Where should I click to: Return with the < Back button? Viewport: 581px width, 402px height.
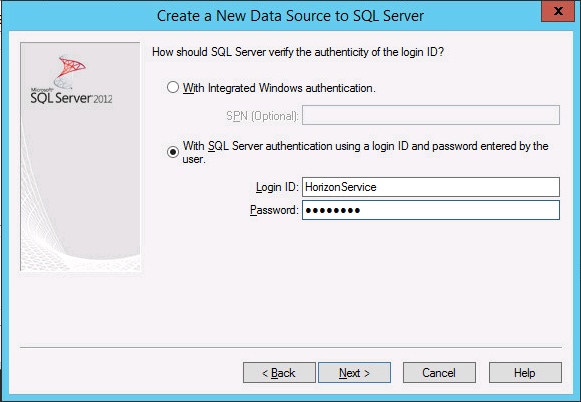click(x=279, y=372)
